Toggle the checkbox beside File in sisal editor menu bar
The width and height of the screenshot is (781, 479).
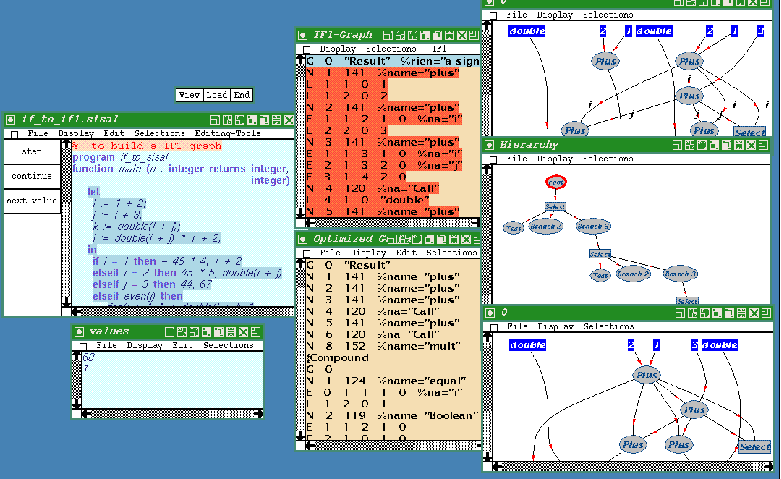pos(15,134)
